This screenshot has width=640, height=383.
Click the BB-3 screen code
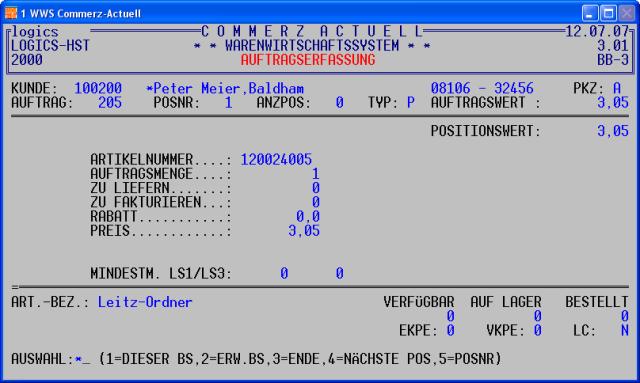click(x=613, y=60)
